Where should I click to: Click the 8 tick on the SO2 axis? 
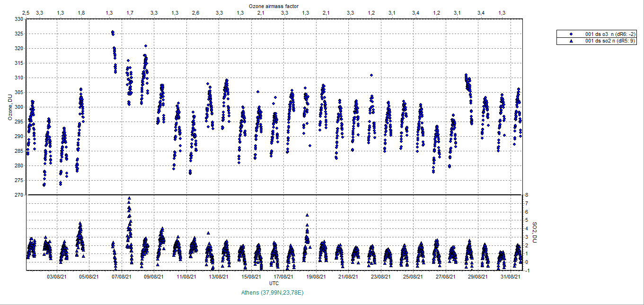tap(526, 195)
